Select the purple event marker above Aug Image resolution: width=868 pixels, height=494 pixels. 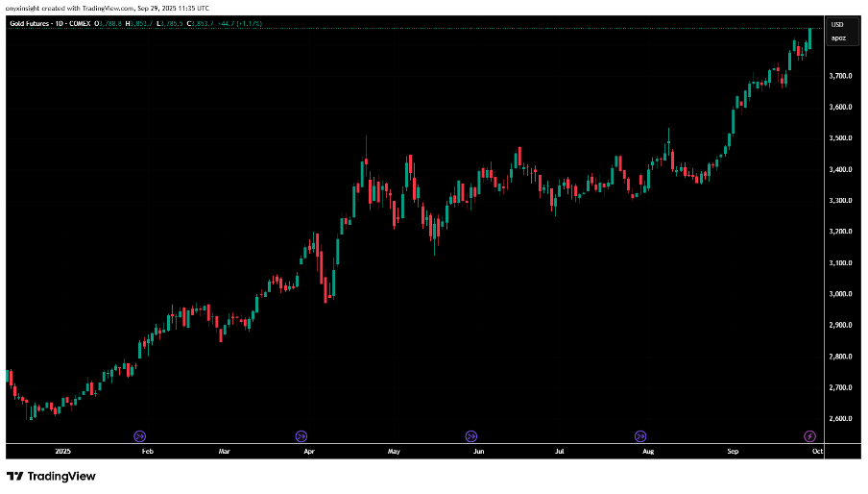[x=640, y=435]
